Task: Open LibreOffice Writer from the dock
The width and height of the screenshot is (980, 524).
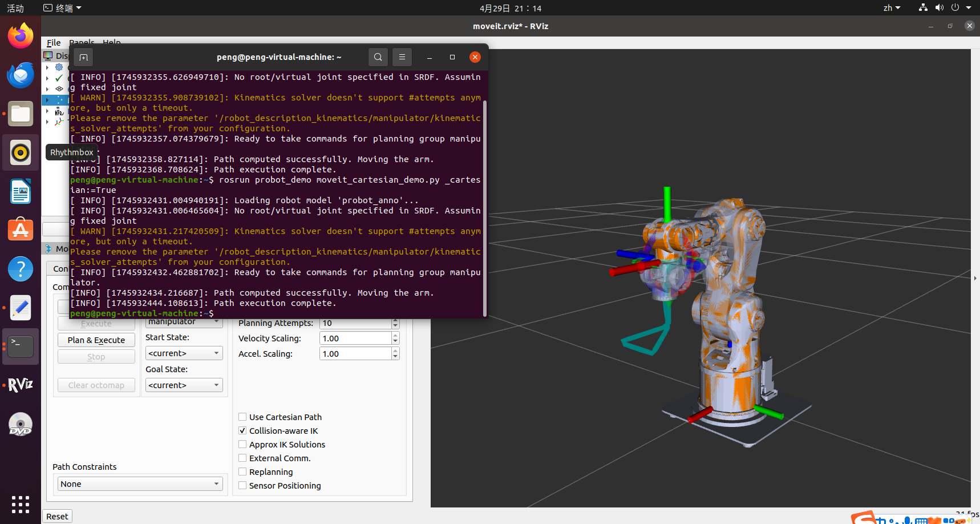Action: pyautogui.click(x=21, y=192)
